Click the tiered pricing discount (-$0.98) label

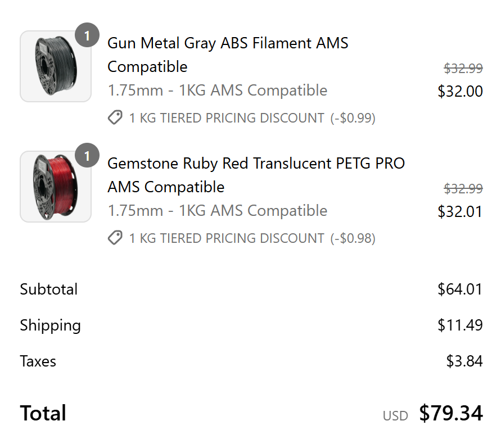click(252, 238)
